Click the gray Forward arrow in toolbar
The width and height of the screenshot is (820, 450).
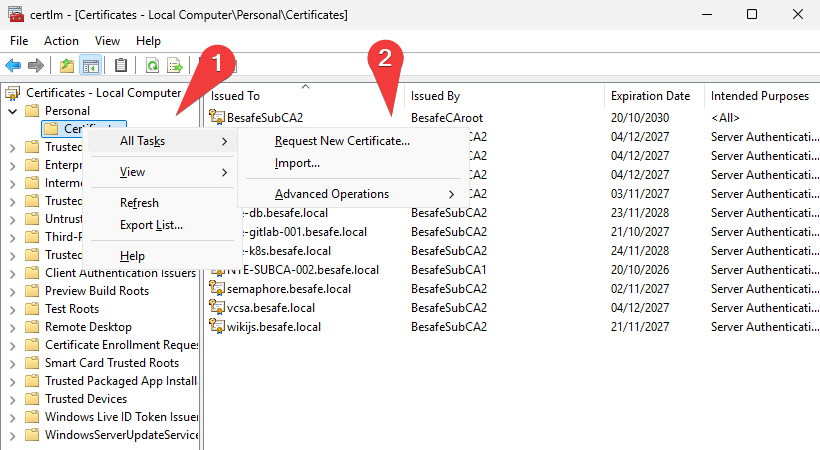[x=36, y=65]
